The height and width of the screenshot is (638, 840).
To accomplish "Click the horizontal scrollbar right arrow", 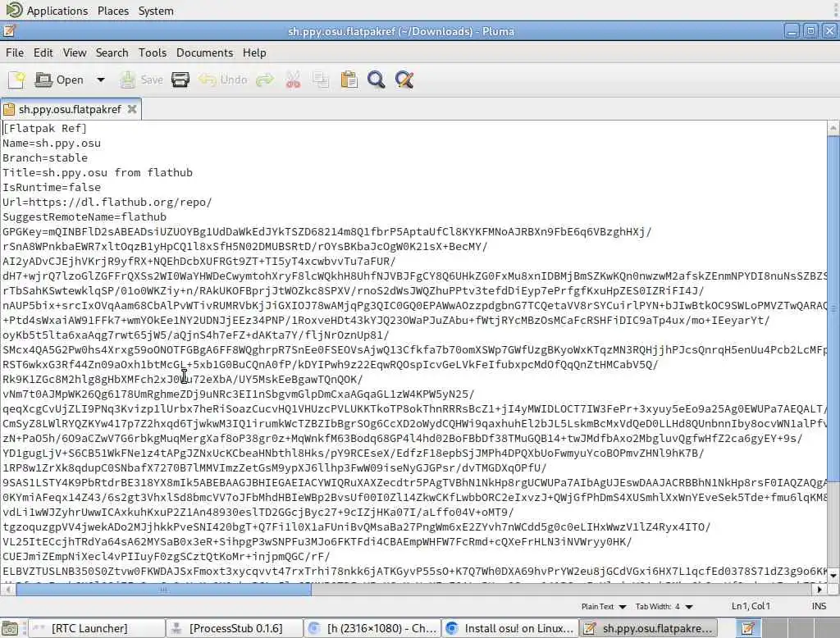I will click(819, 590).
